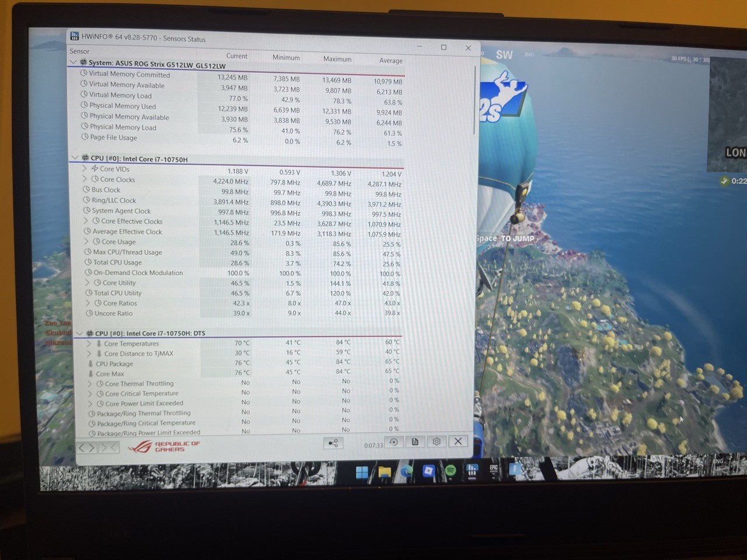Start logging with the document icon
This screenshot has width=747, height=560.
tap(415, 442)
